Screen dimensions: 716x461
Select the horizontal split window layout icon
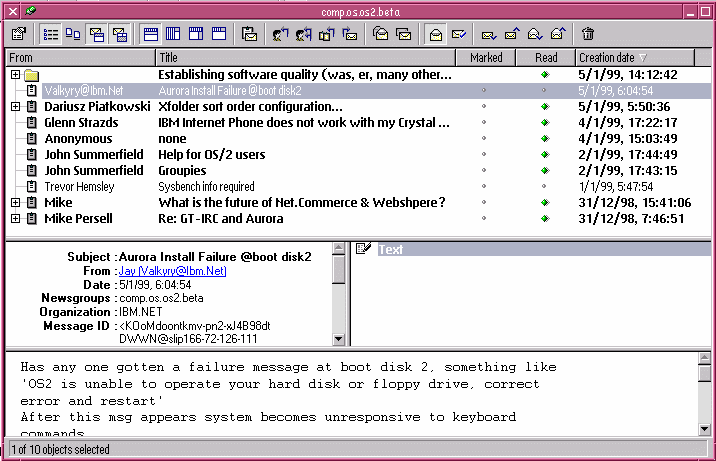pos(151,34)
